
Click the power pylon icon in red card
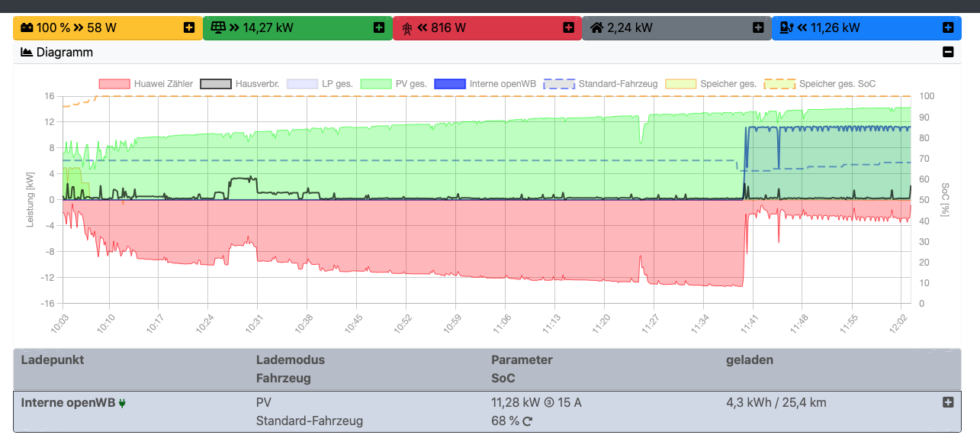(407, 28)
